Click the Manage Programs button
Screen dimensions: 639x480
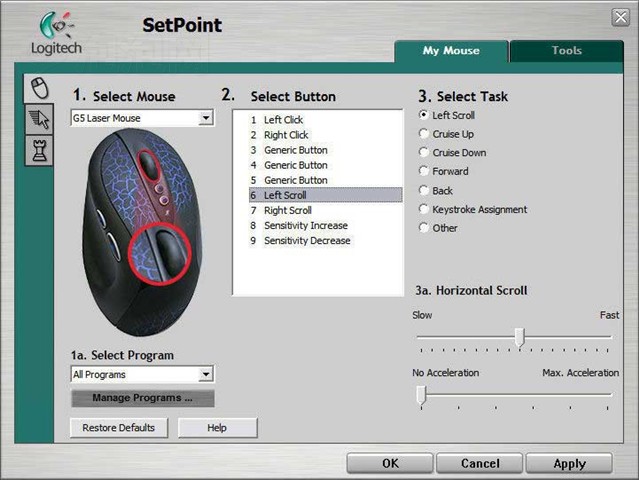(143, 398)
